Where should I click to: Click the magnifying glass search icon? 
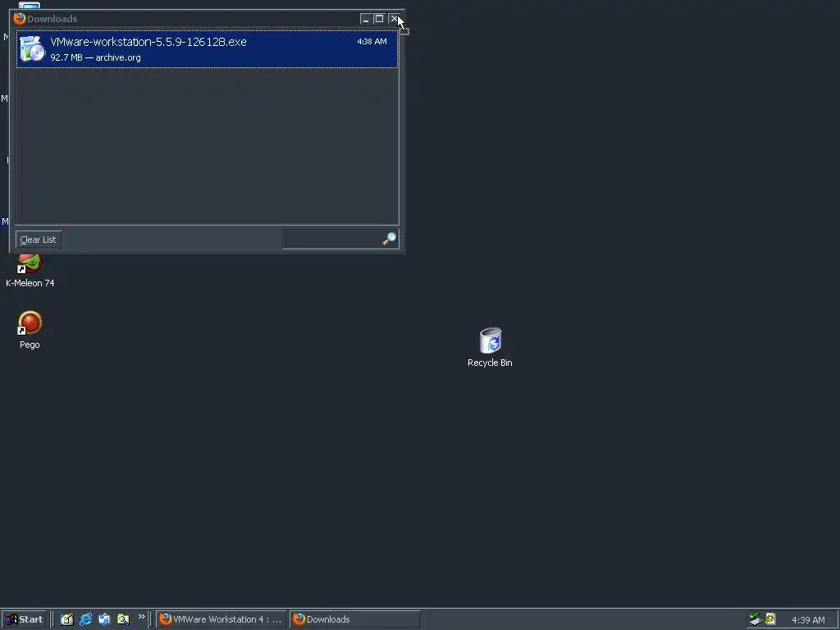pos(390,239)
